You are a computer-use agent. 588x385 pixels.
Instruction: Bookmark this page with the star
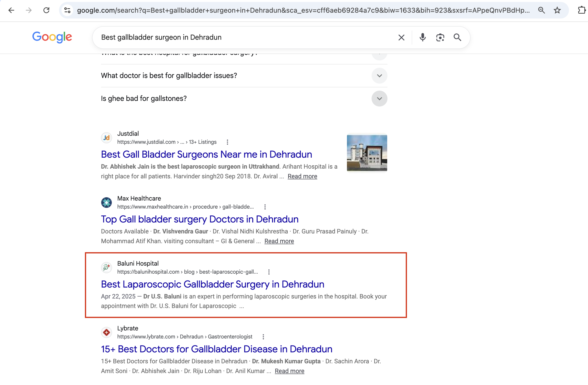557,10
